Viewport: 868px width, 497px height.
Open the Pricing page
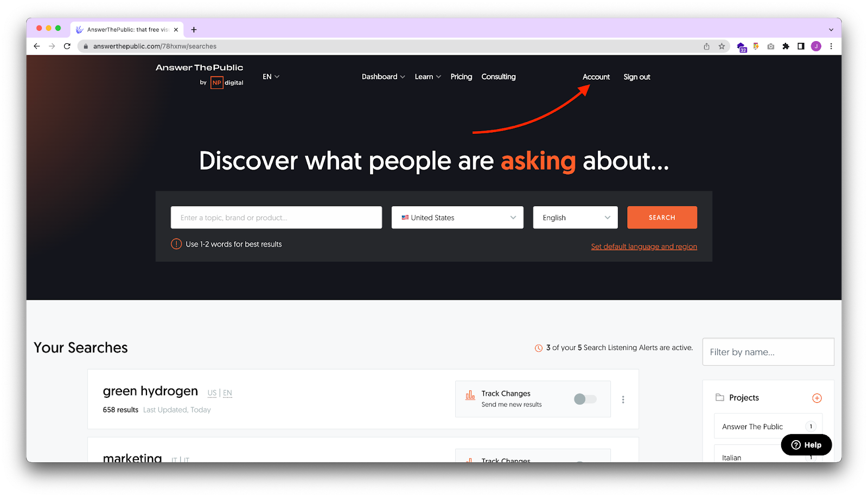tap(461, 76)
